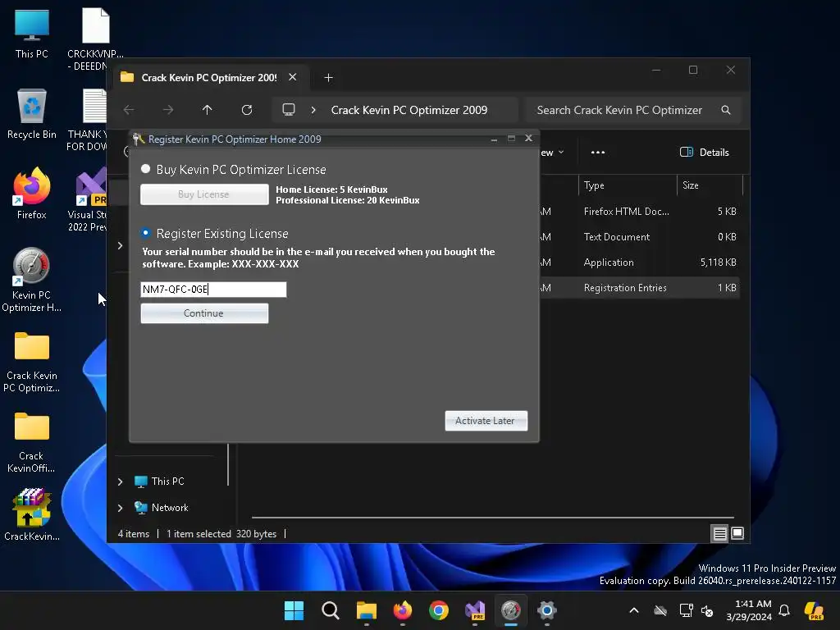840x630 pixels.
Task: Select the Text Document file row
Action: click(640, 237)
